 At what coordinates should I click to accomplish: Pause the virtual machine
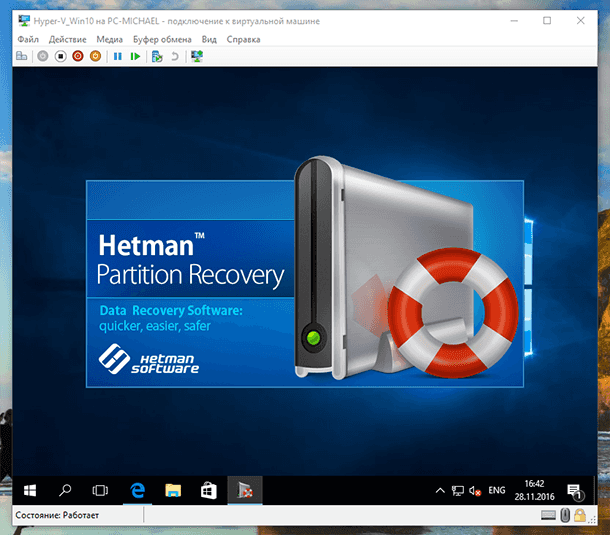pyautogui.click(x=117, y=56)
